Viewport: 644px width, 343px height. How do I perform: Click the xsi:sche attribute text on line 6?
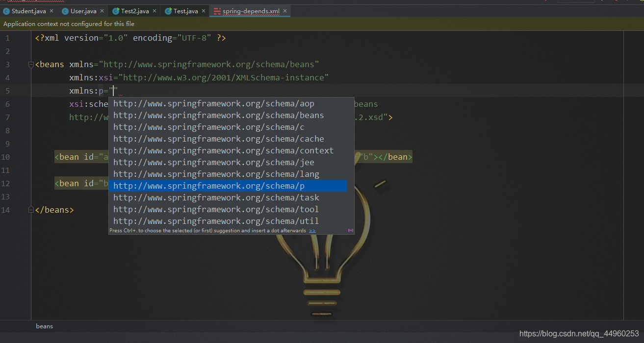89,104
